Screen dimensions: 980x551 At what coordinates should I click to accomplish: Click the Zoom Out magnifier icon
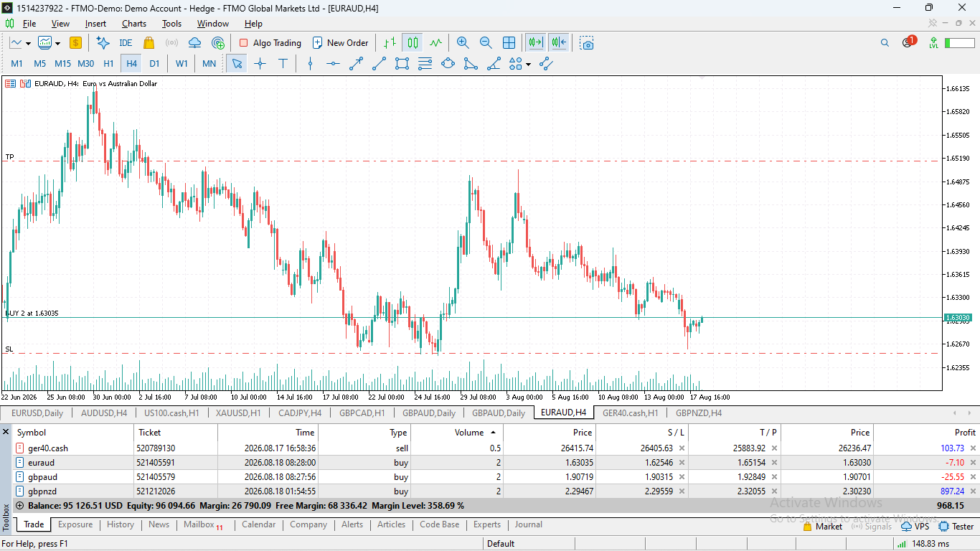point(486,43)
